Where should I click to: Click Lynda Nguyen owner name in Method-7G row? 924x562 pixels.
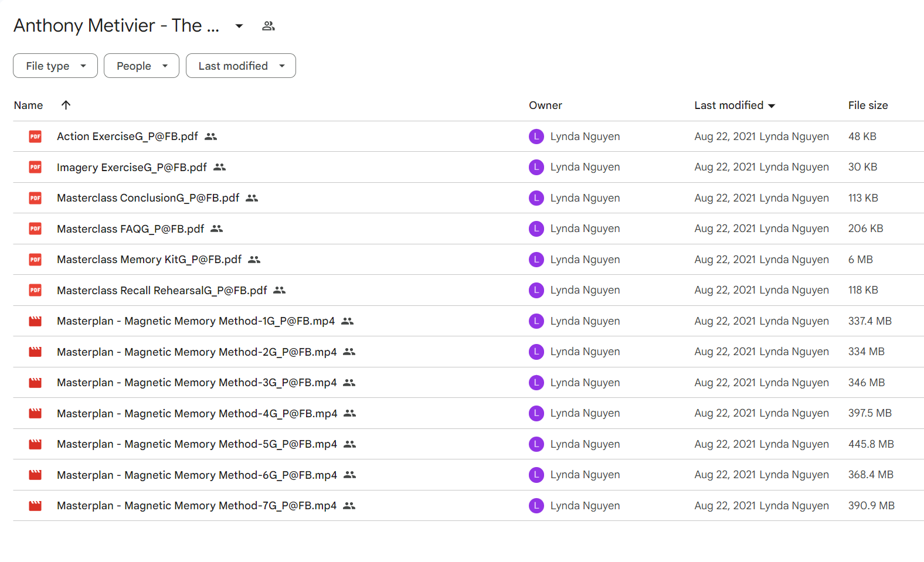pyautogui.click(x=585, y=506)
